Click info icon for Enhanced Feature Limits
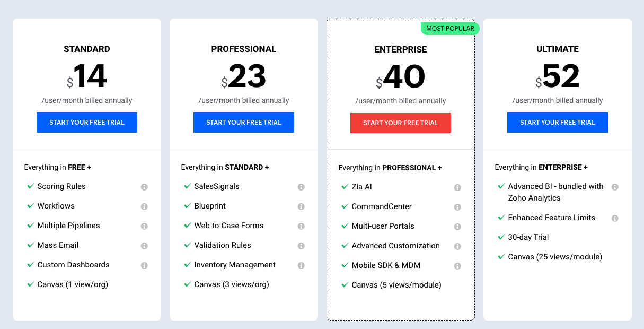 click(615, 219)
